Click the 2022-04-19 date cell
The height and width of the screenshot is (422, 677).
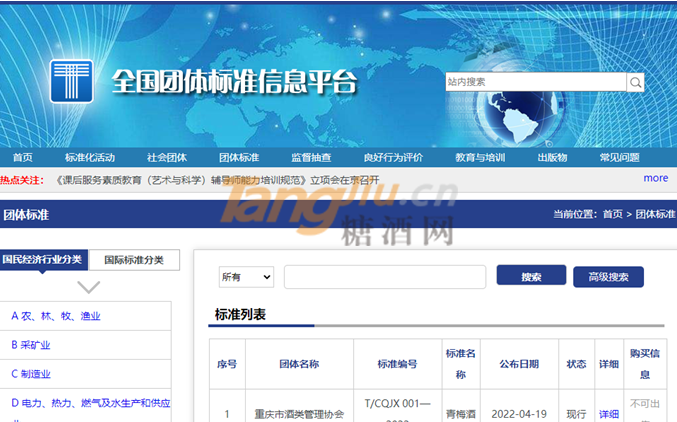[x=519, y=414]
